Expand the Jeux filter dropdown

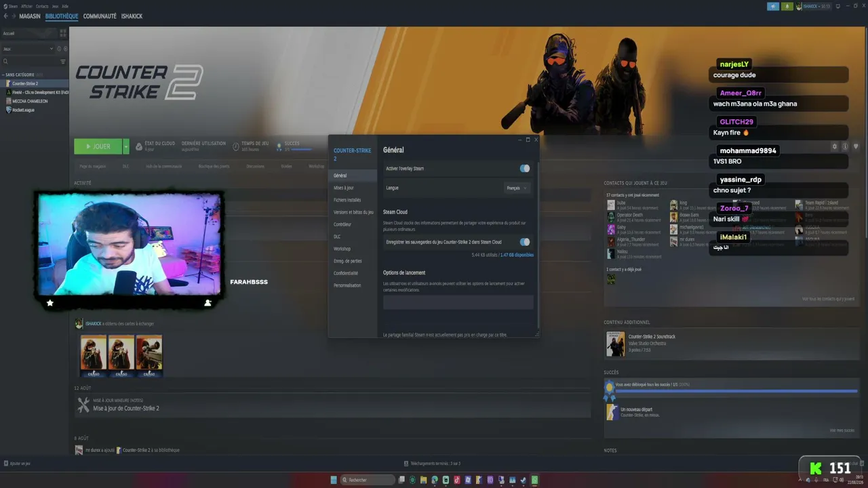click(27, 49)
